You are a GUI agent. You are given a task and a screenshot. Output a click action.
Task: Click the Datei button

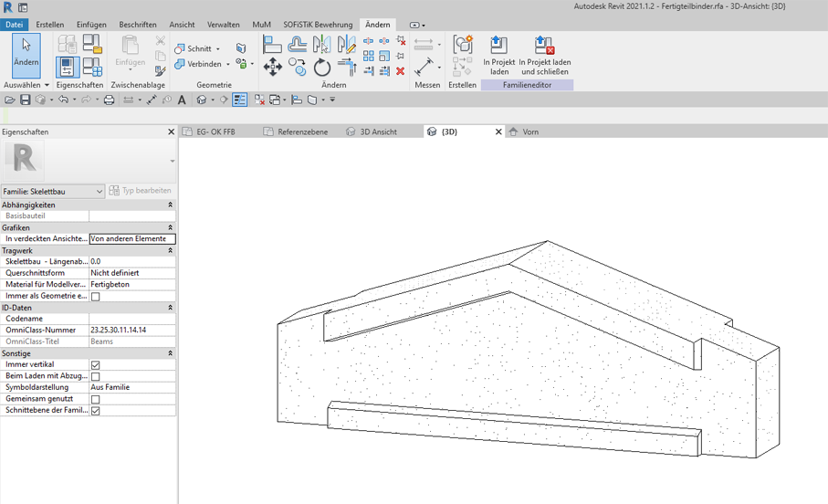coord(15,25)
